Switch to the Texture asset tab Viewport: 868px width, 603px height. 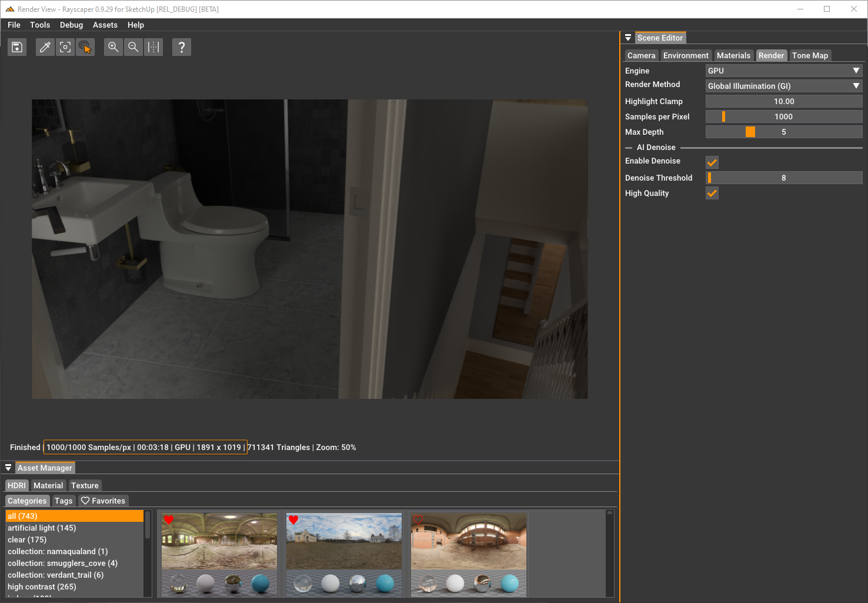click(85, 485)
